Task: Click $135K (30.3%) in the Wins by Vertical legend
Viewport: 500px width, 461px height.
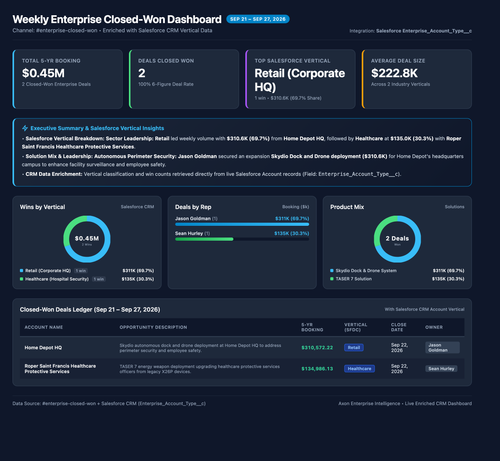Action: (x=138, y=279)
